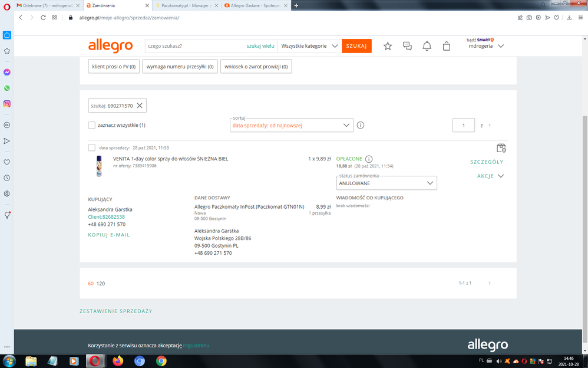Viewport: 588px width, 368px height.
Task: Open Windows Start button
Action: click(x=9, y=362)
